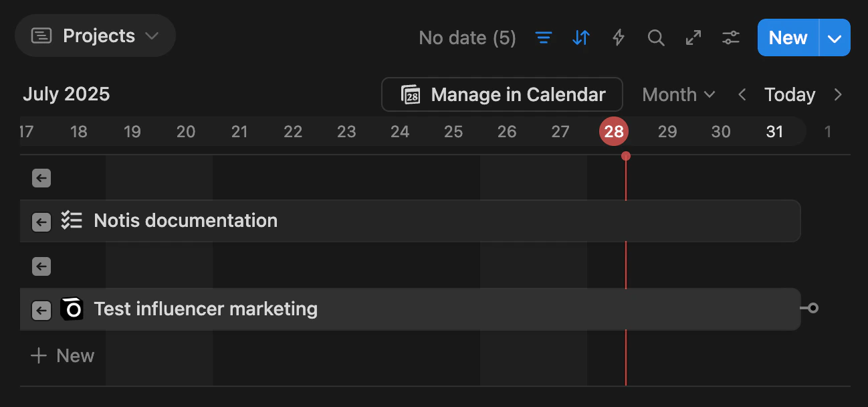868x407 pixels.
Task: Click the Notis documentation checklist icon
Action: (72, 220)
